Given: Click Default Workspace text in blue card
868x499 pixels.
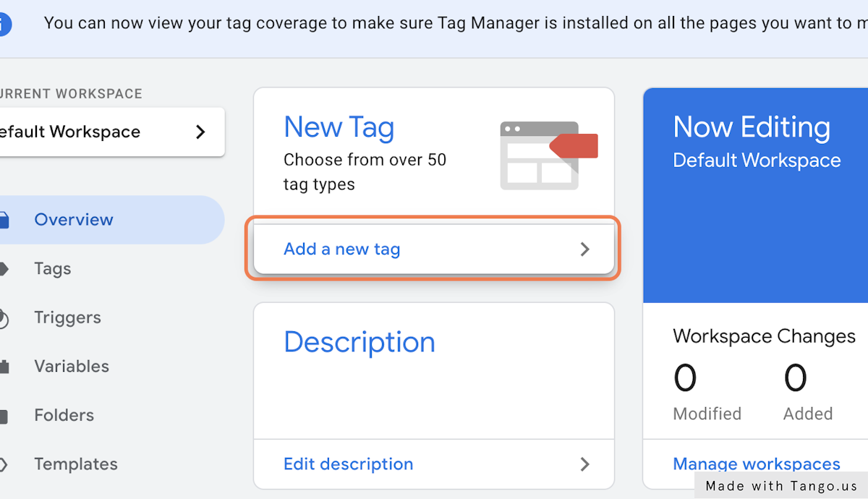Looking at the screenshot, I should coord(757,161).
